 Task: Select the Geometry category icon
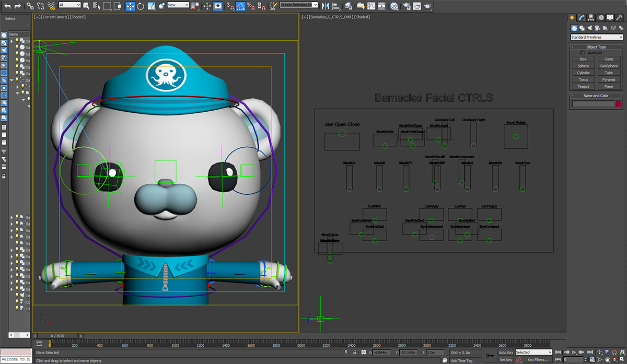tap(574, 28)
